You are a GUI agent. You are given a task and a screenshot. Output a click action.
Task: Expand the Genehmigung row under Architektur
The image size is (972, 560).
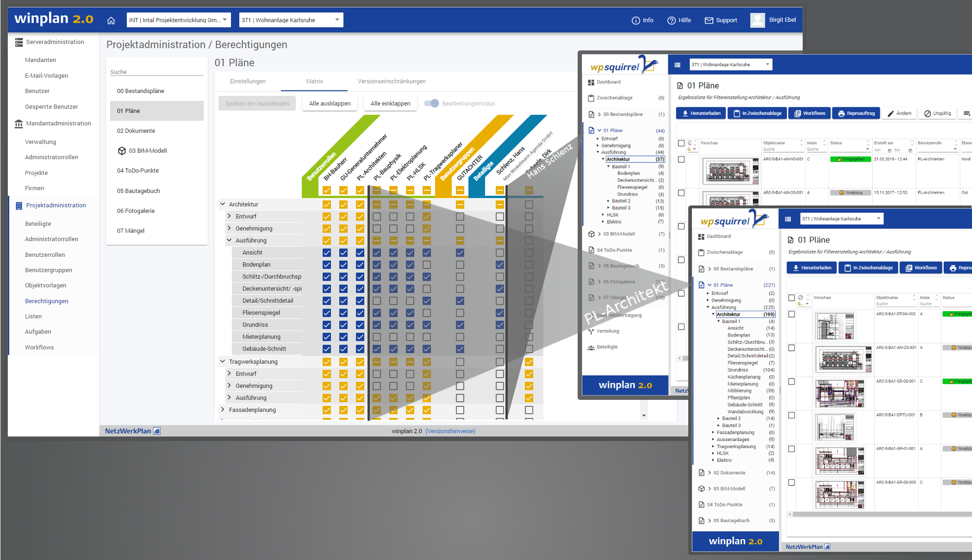click(229, 228)
